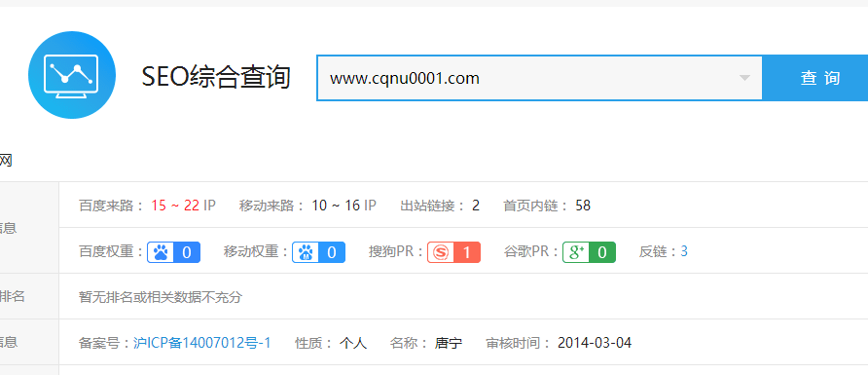868x375 pixels.
Task: Click the text 暂无排名或相关数据不充分
Action: [x=161, y=297]
